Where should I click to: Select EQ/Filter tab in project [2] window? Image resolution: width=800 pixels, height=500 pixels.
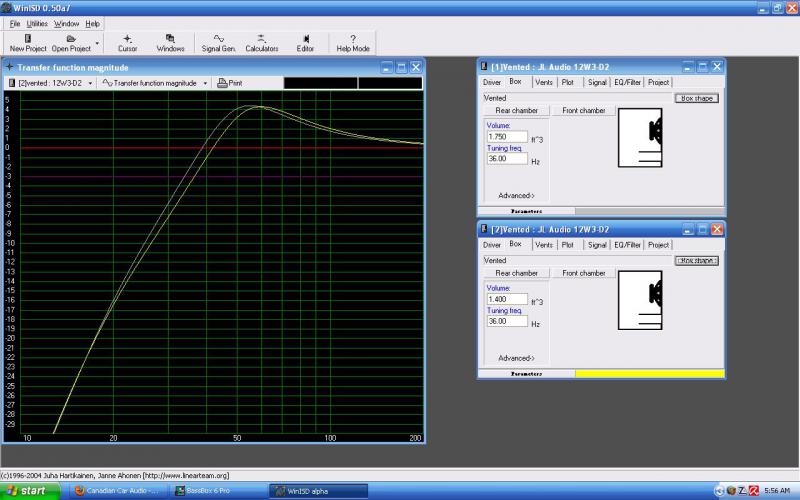tap(627, 244)
